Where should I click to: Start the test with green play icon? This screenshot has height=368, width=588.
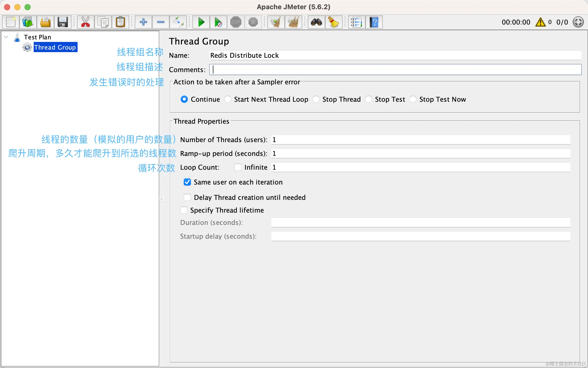point(201,22)
